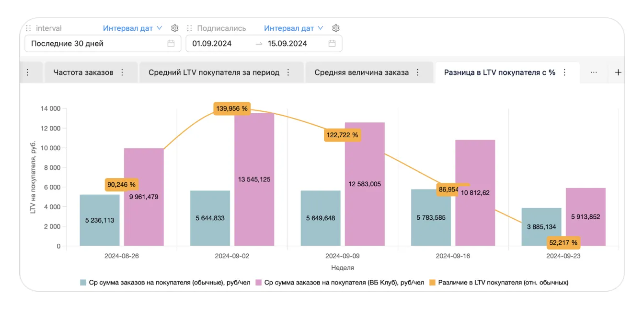The height and width of the screenshot is (309, 644).
Task: Click the start date 01.09.2024
Action: coord(212,44)
